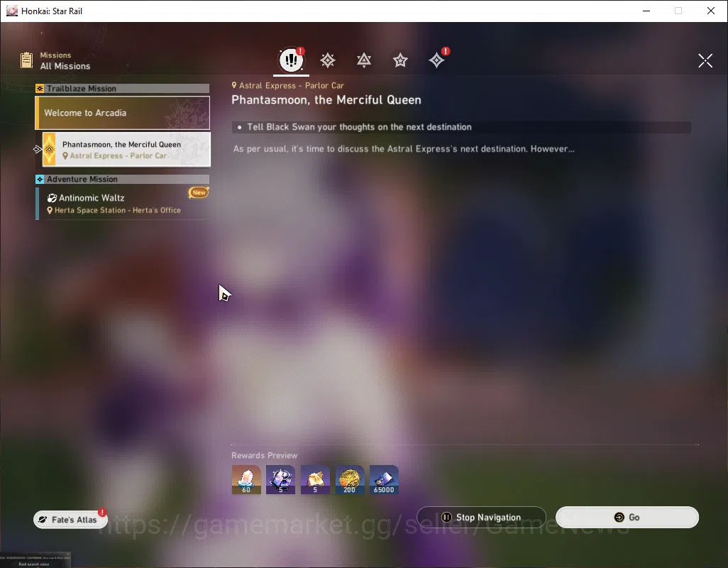
Task: Switch to the triangle-star mission category icon
Action: tap(364, 60)
